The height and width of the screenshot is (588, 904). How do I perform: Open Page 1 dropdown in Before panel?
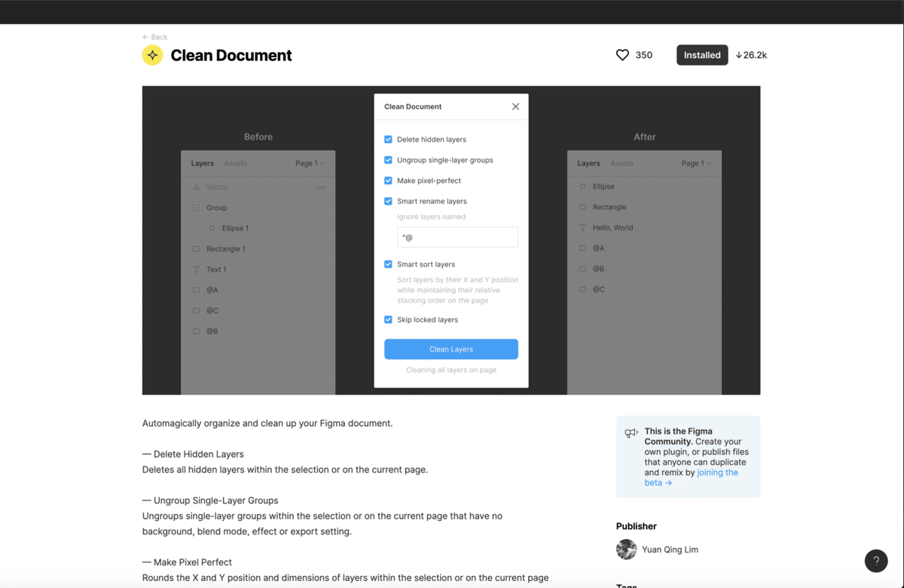(x=310, y=163)
